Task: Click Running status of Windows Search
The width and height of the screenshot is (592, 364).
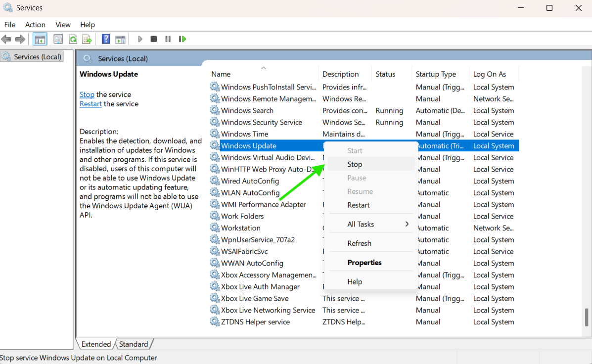Action: tap(389, 110)
